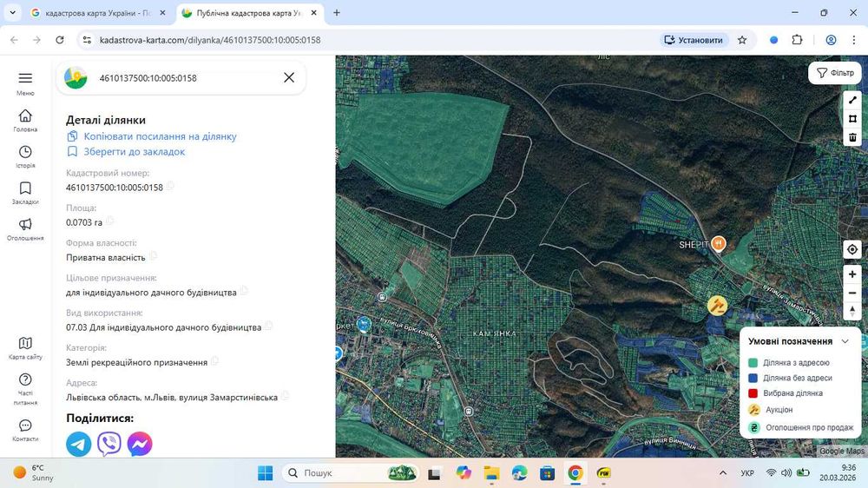Copy the Приватна власність value icon

tap(153, 256)
